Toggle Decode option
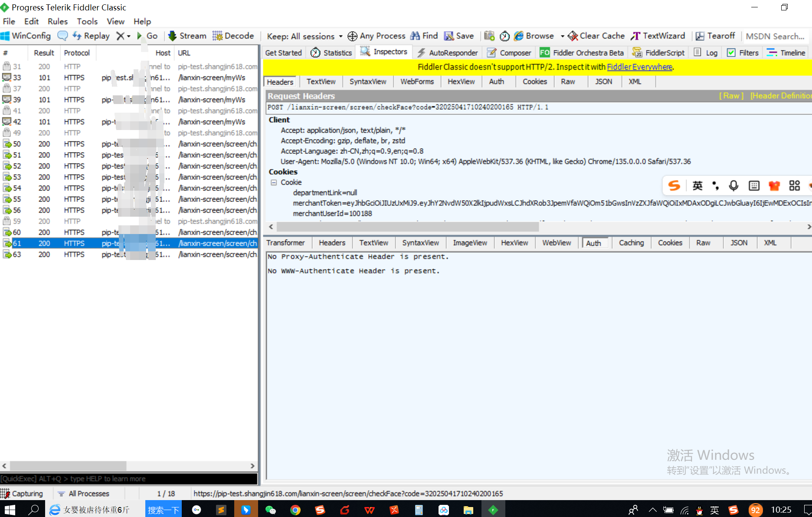Image resolution: width=812 pixels, height=517 pixels. [x=233, y=36]
